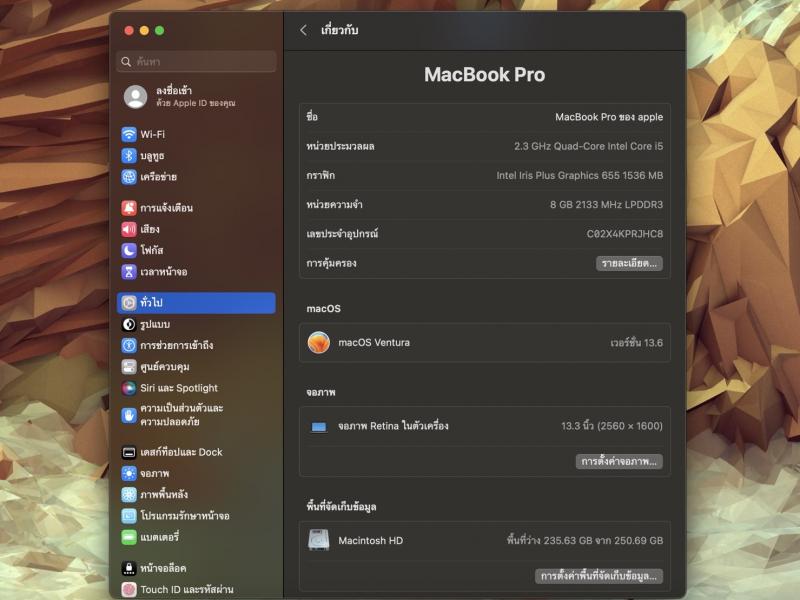Click the coverage details button
This screenshot has height=600, width=800.
[629, 263]
